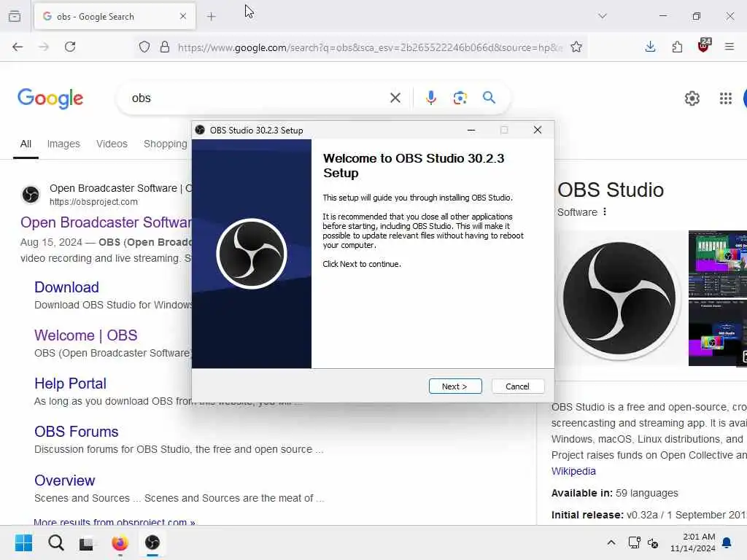This screenshot has width=747, height=560.
Task: Switch to Images results tab
Action: 63,144
